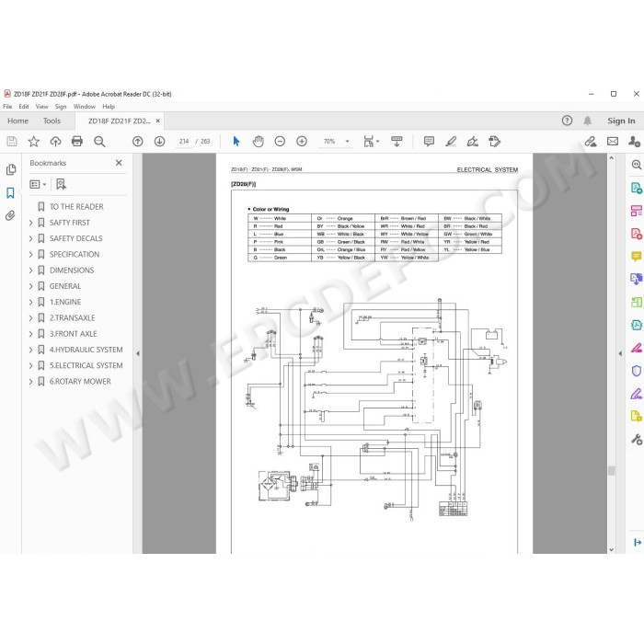Open bookmark options dropdown

coord(38,184)
